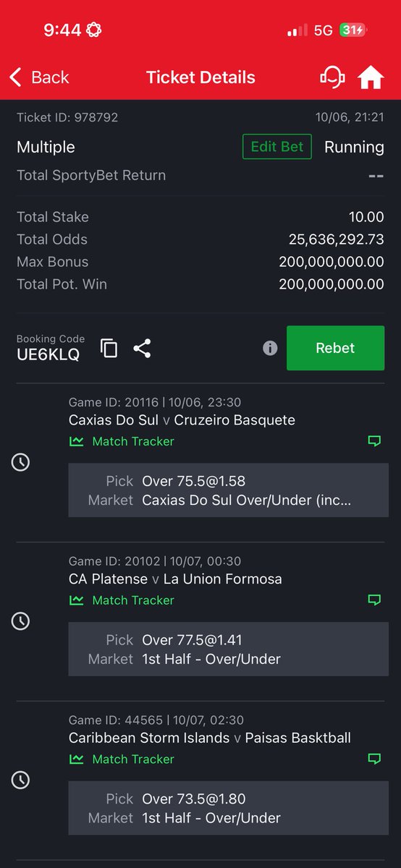Tap clock icon beside Caribbean Storm Islands

click(20, 780)
